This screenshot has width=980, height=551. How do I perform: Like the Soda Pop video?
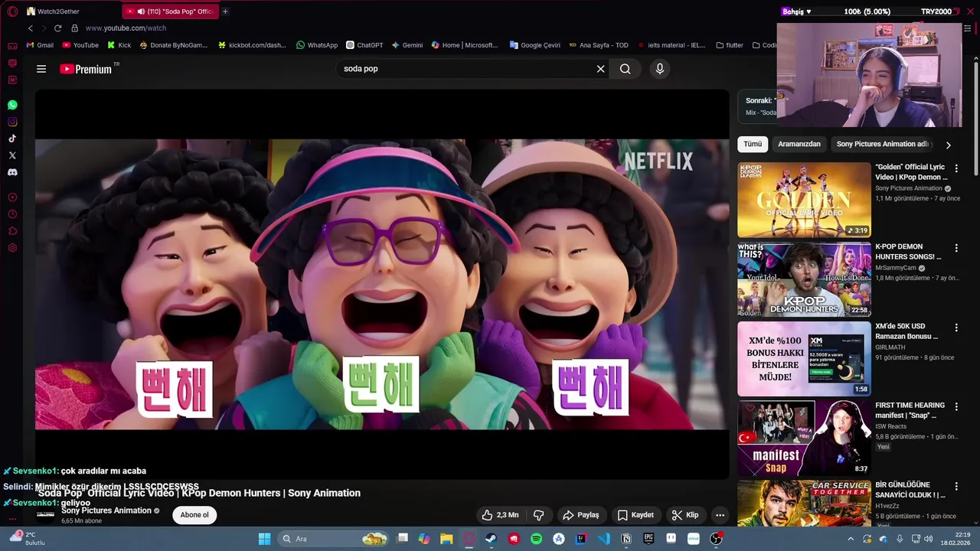pyautogui.click(x=500, y=515)
